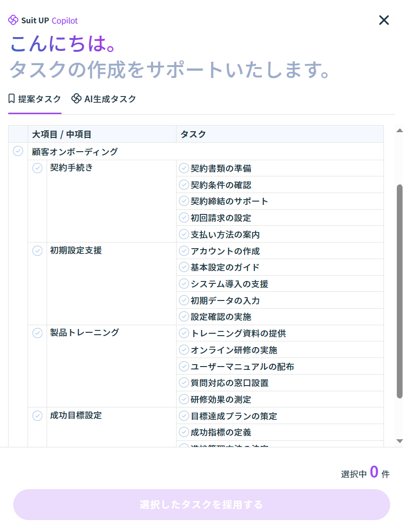The image size is (403, 532).
Task: Tick the 質問対応の窓口設置 task checkmark
Action: [184, 383]
